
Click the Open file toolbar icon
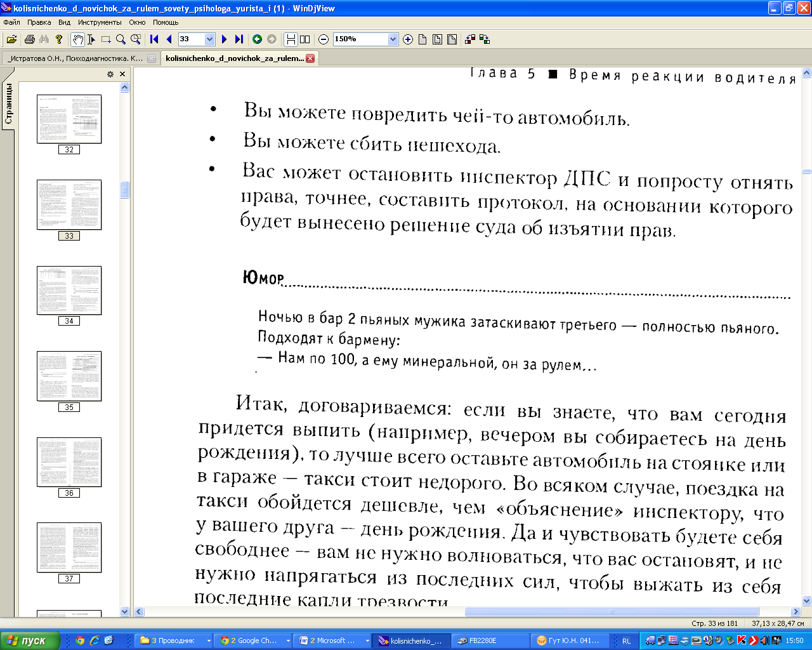11,39
